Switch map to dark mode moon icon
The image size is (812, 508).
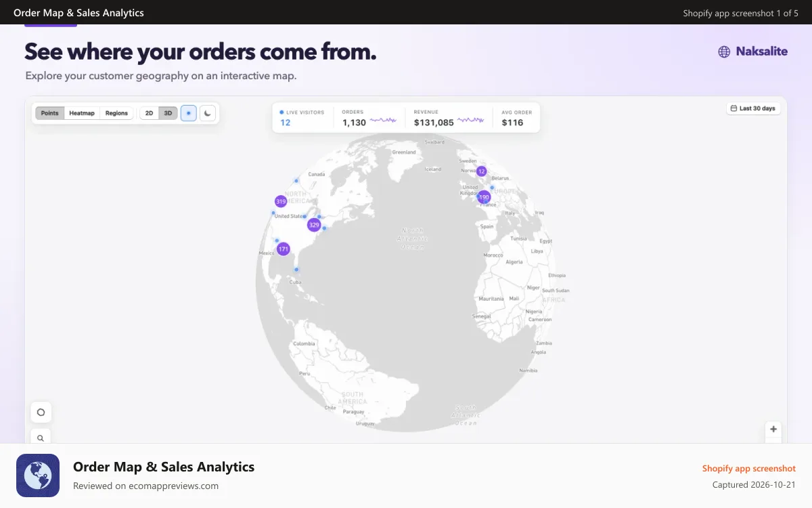208,113
